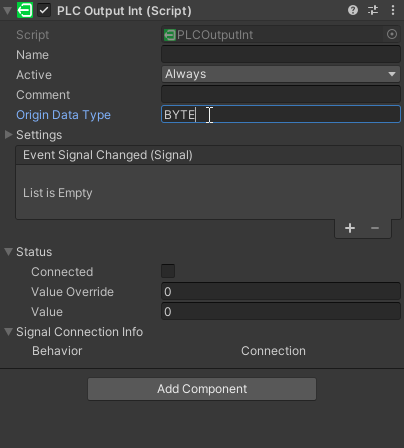
Task: Collapse the Signal Connection Info section
Action: tap(8, 332)
